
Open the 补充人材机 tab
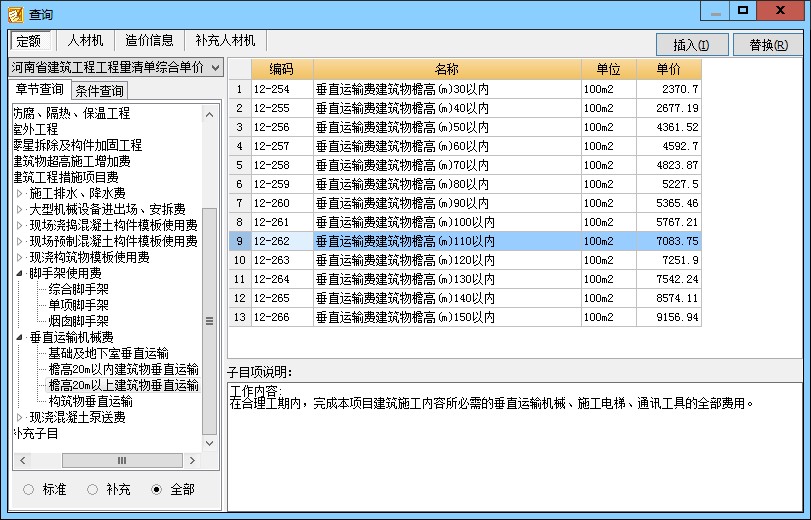point(226,40)
